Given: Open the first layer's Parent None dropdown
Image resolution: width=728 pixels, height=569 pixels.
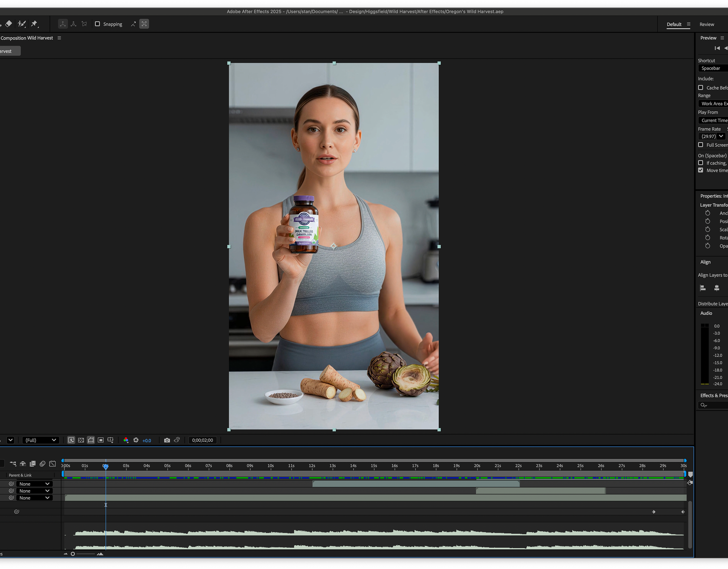Looking at the screenshot, I should click(x=34, y=484).
